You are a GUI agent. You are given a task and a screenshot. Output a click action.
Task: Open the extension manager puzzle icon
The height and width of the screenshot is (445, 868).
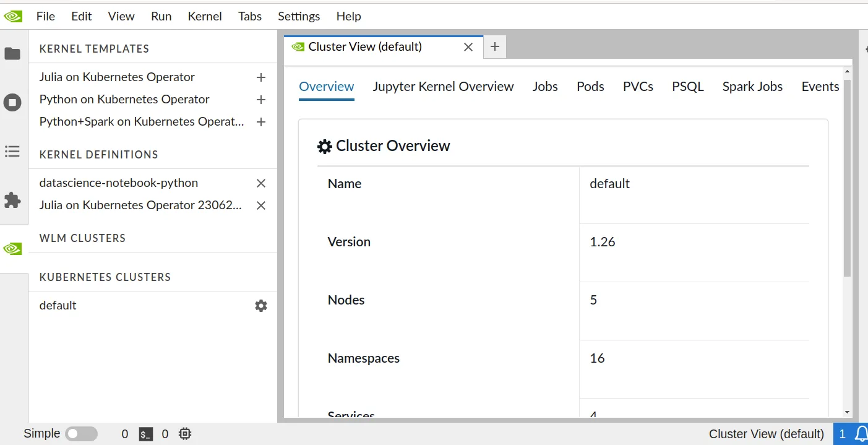coord(12,200)
